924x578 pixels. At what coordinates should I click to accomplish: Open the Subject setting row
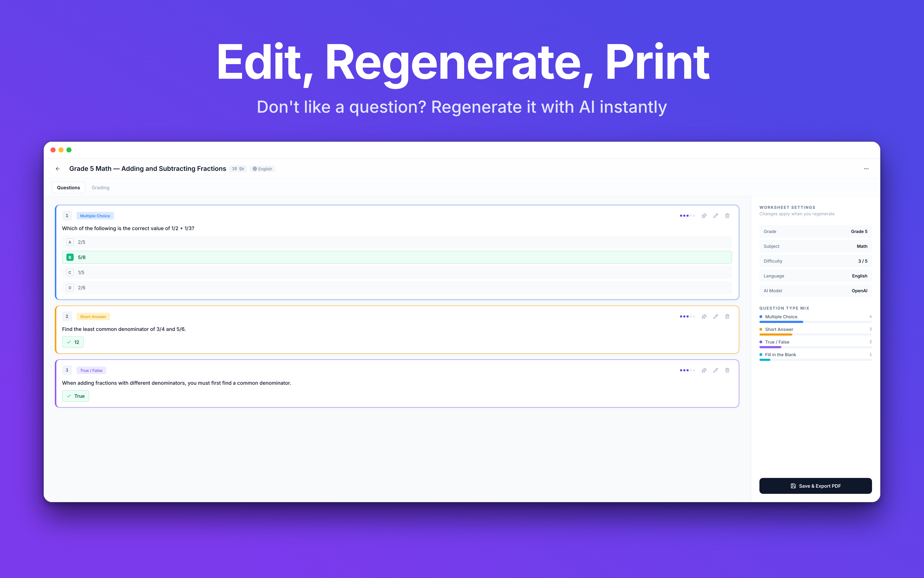(x=815, y=246)
